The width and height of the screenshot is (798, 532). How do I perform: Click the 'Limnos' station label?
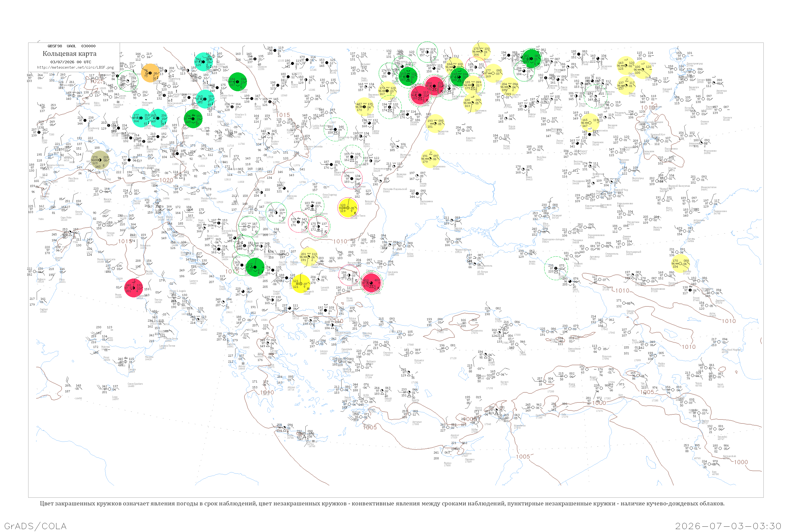tap(324, 351)
